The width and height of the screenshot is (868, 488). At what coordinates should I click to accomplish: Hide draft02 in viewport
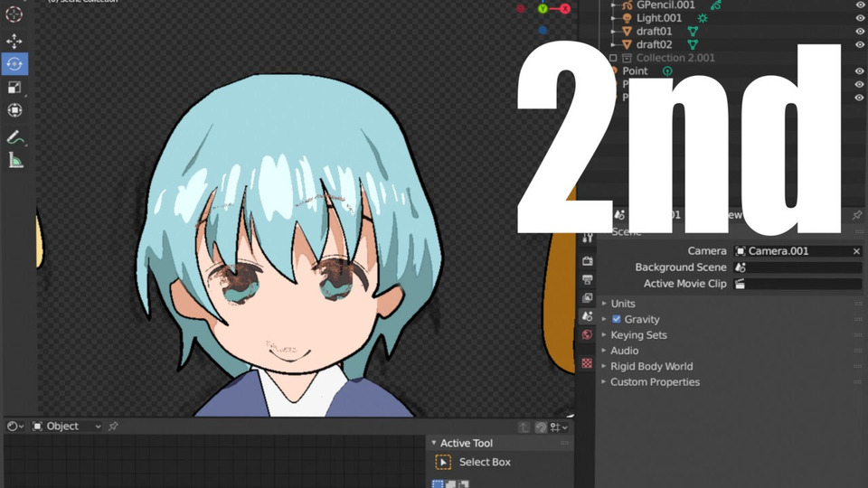pyautogui.click(x=860, y=45)
